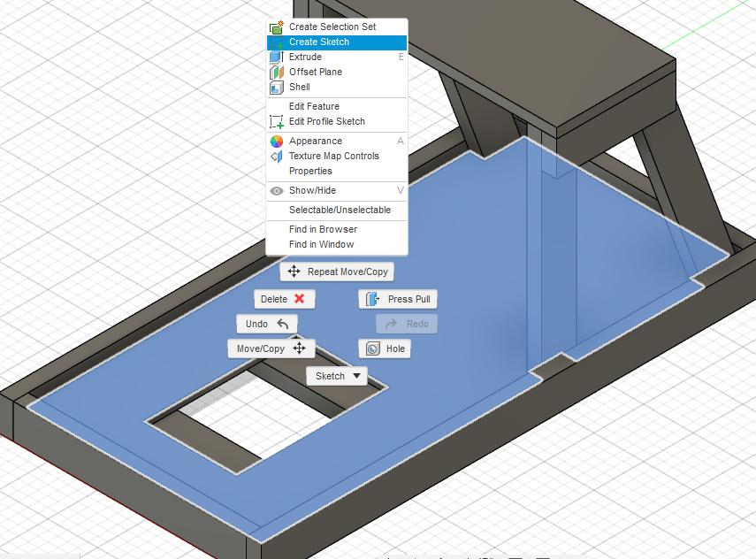The width and height of the screenshot is (756, 559).
Task: Open the Shell tool via its icon
Action: (x=278, y=87)
